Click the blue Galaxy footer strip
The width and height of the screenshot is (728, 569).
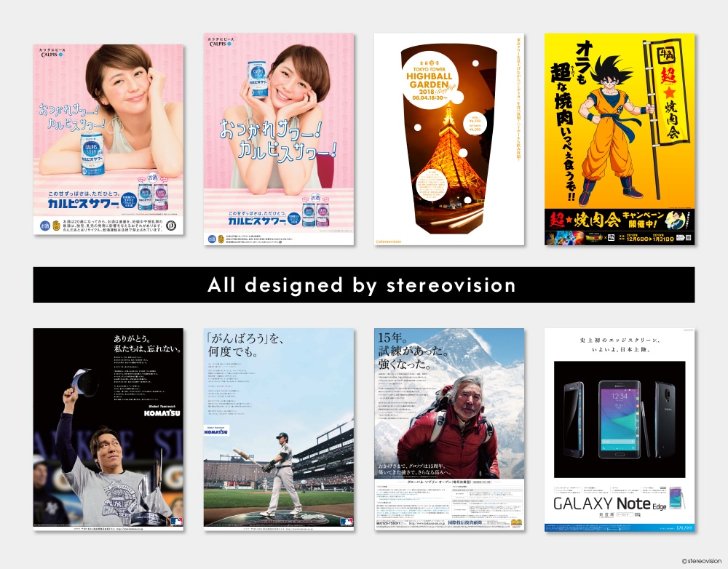620,528
